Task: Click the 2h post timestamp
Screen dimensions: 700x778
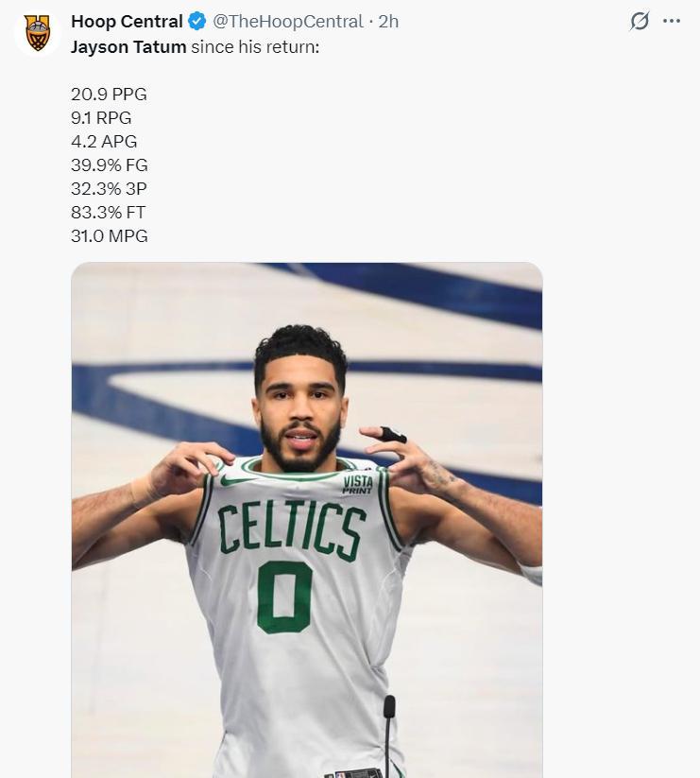Action: pos(388,21)
